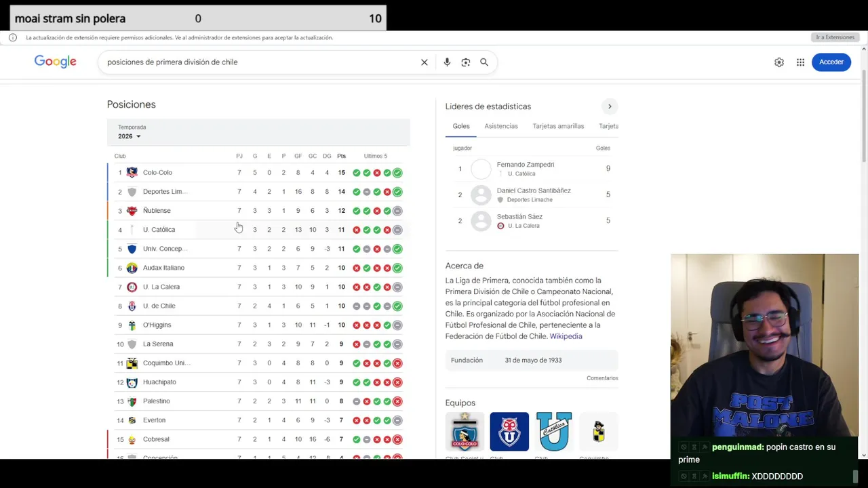Click the Coquimbo team thumbnail under Equipos
The height and width of the screenshot is (488, 868).
tap(599, 432)
